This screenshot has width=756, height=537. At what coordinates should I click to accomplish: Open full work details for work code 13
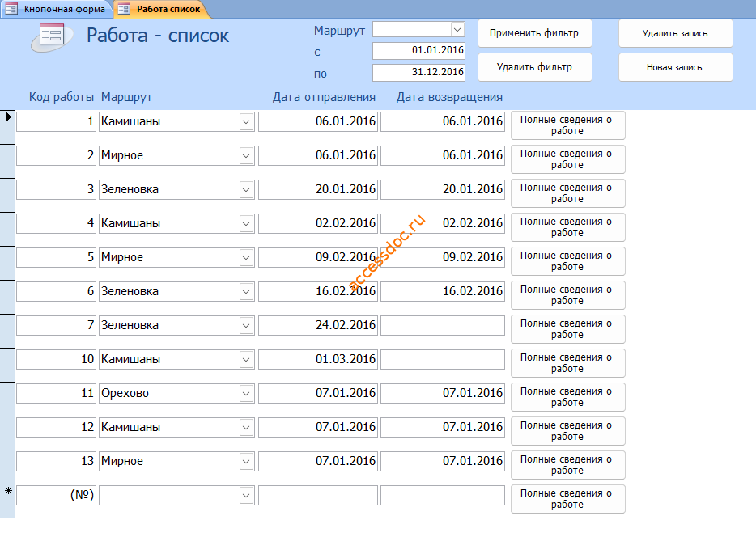[568, 465]
